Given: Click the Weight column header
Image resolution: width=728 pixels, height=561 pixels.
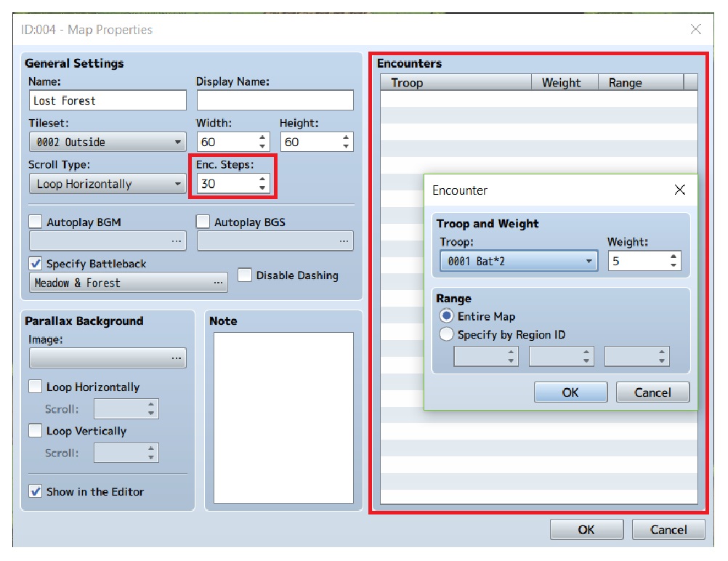Looking at the screenshot, I should [565, 83].
